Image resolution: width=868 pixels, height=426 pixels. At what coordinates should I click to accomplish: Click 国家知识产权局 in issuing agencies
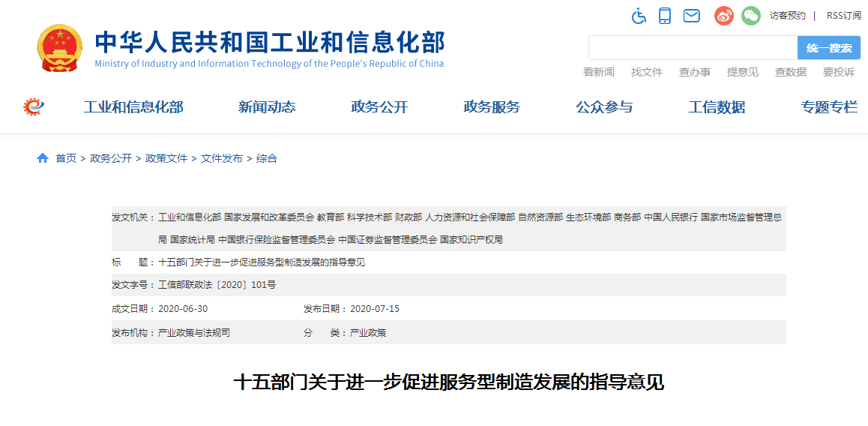pos(471,239)
